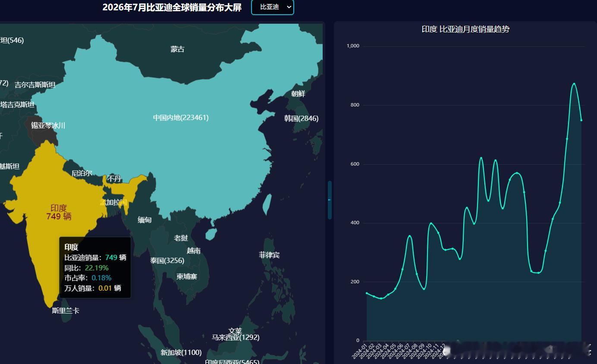Click the 万人销量 0.01 辆 tooltip row
The image size is (597, 364).
[93, 288]
